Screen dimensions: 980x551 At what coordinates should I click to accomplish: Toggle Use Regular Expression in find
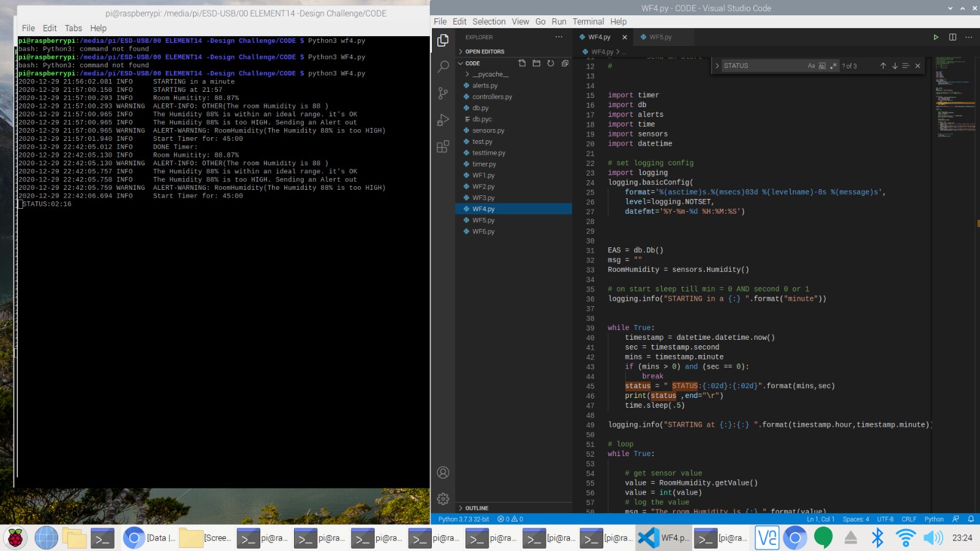click(x=833, y=66)
